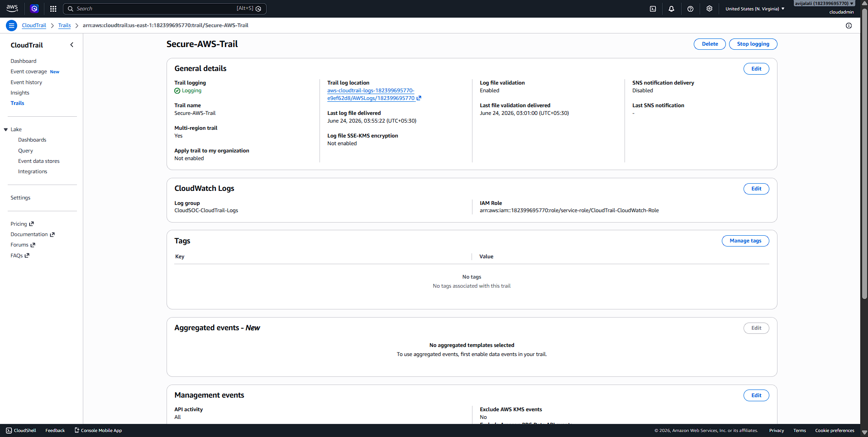Click the Delete trail button
868x437 pixels.
coord(710,44)
